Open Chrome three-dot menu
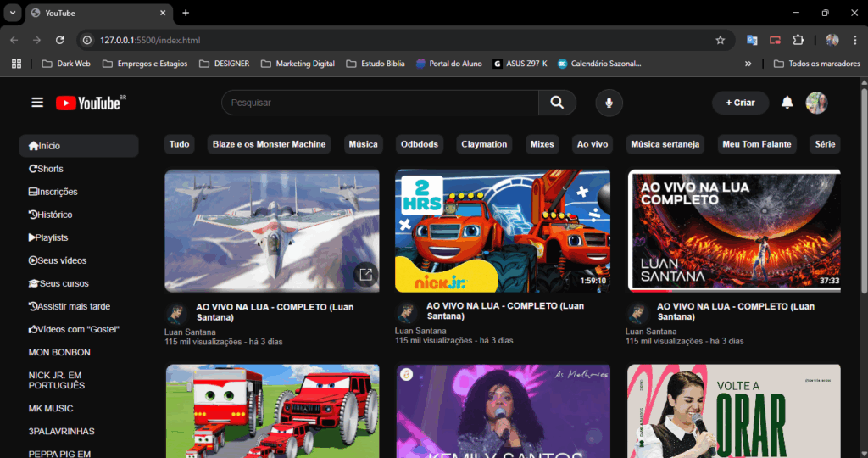This screenshot has width=868, height=458. coord(854,40)
